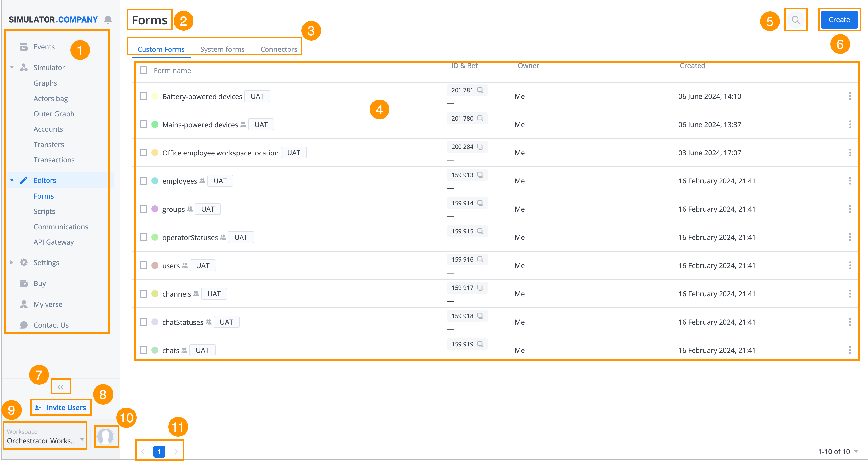Copy ID 201 781 with copy icon
Image resolution: width=868 pixels, height=461 pixels.
480,90
